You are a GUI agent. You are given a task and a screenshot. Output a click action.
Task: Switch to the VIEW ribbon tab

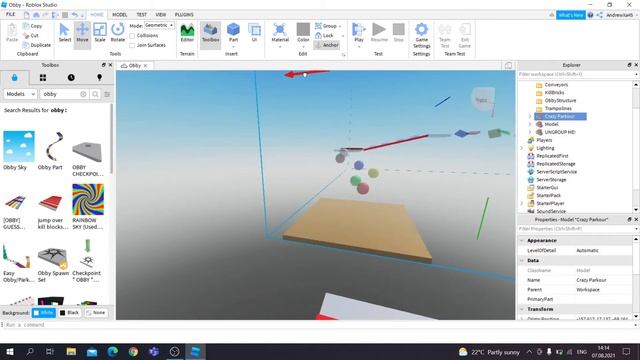[x=161, y=14]
